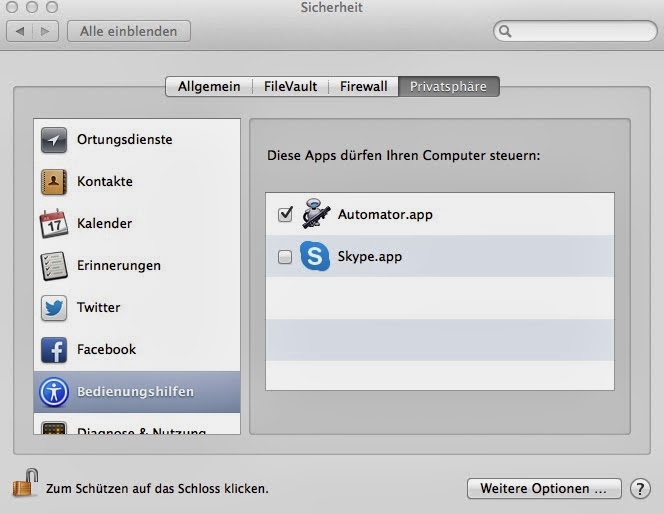Go forward with the right arrow button

pyautogui.click(x=45, y=31)
